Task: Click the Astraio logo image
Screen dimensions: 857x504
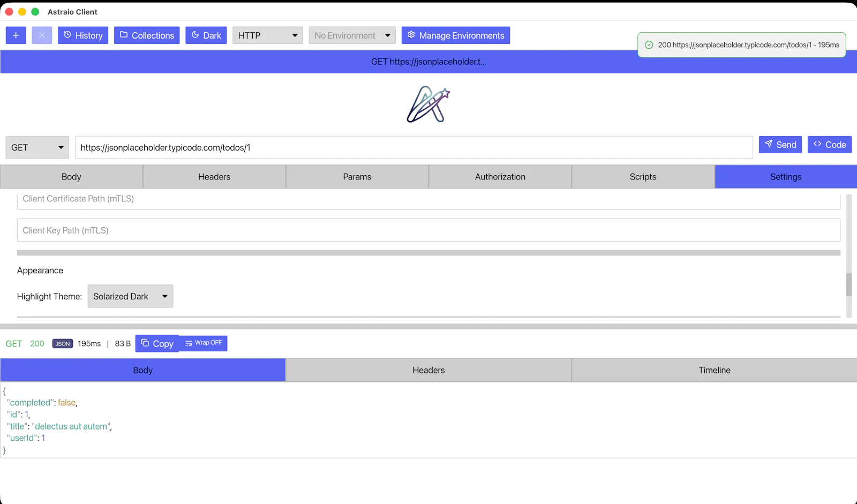Action: [x=428, y=104]
